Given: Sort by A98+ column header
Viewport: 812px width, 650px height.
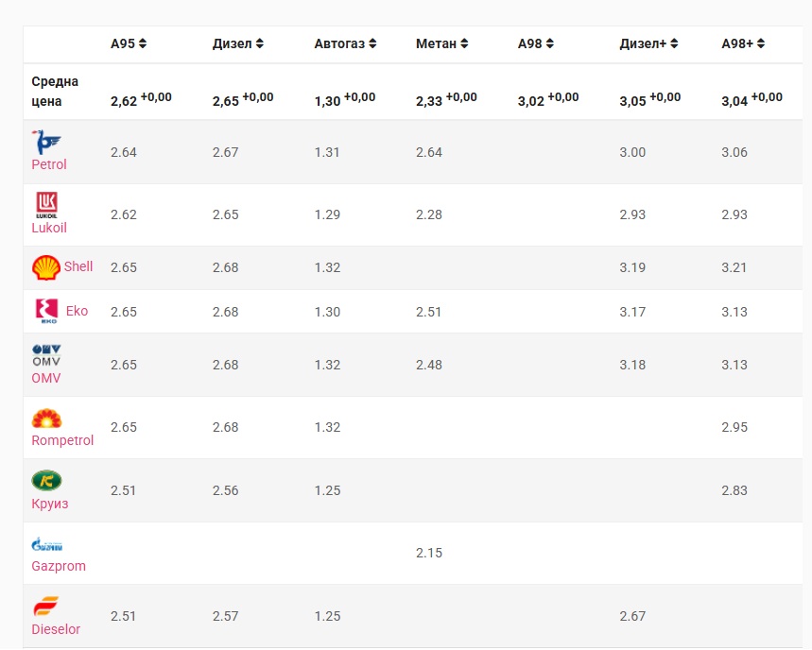Looking at the screenshot, I should [743, 43].
